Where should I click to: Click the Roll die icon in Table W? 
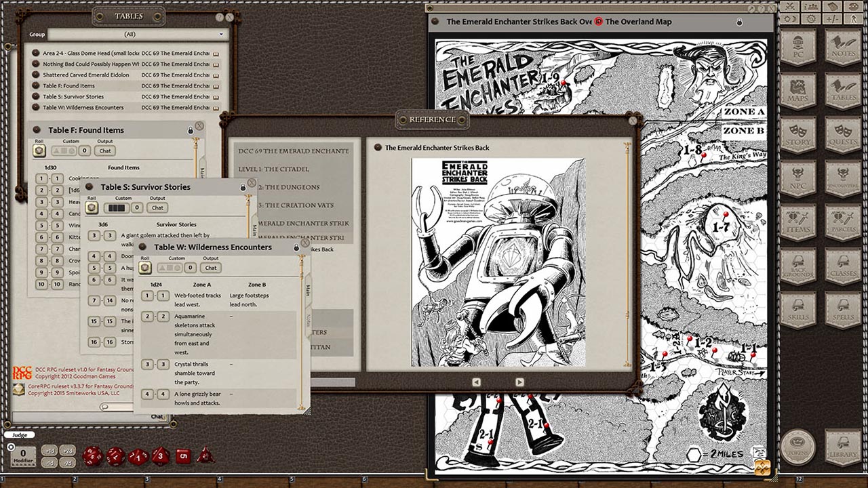pyautogui.click(x=145, y=268)
